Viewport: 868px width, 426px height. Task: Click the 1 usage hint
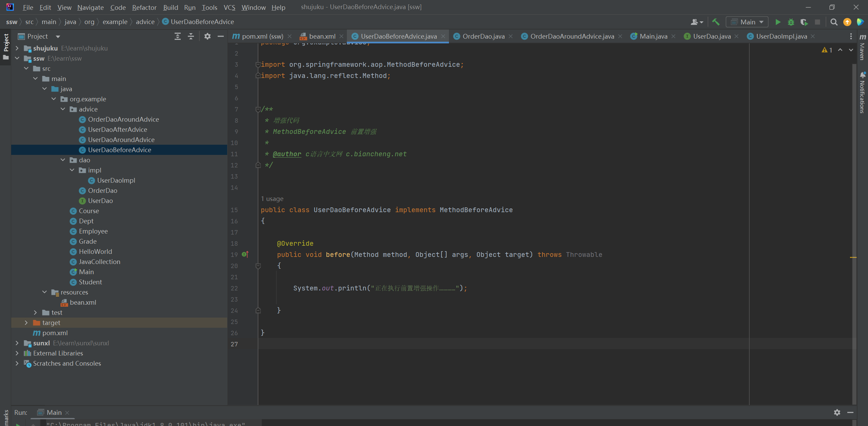click(x=272, y=199)
